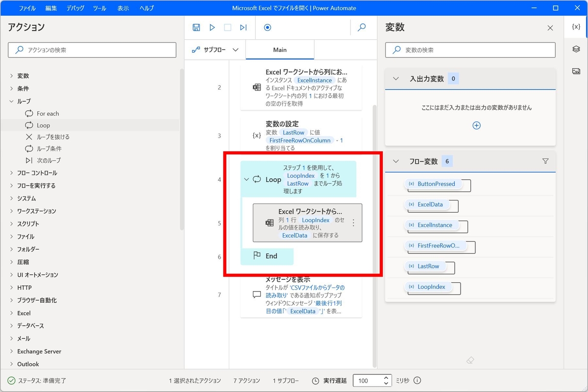Add a new input/output variable
Viewport: 588px width, 392px height.
pos(476,125)
